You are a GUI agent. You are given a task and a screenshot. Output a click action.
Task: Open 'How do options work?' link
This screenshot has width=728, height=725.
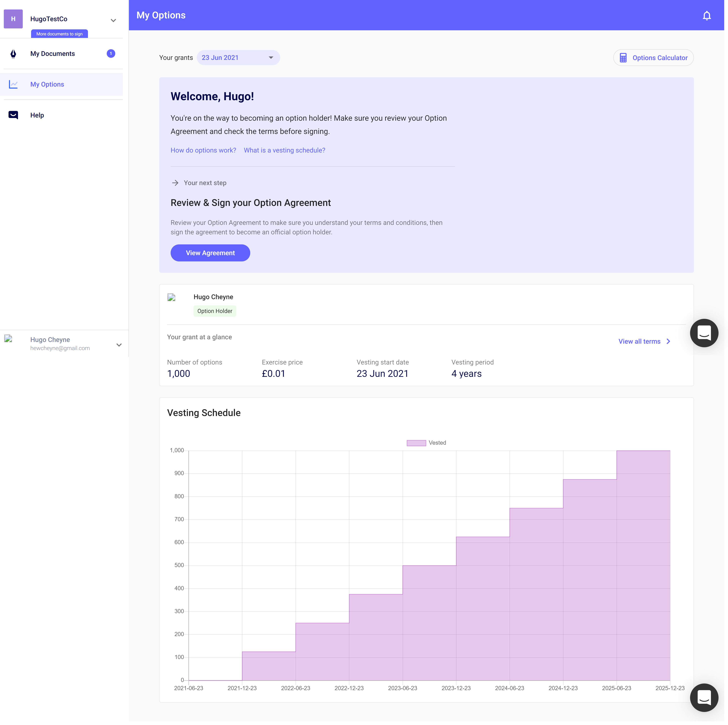[203, 150]
